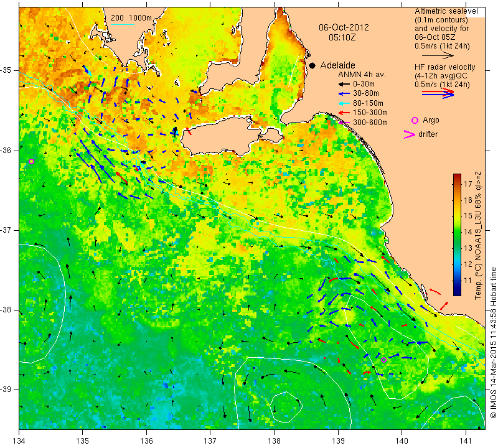
Task: Click the '0-30m' depth label
Action: pyautogui.click(x=364, y=84)
